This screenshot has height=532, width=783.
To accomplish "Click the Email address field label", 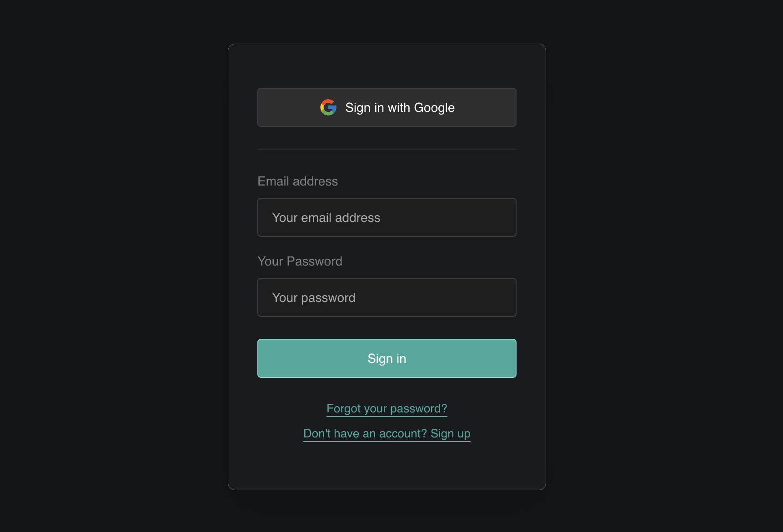I will click(x=297, y=181).
